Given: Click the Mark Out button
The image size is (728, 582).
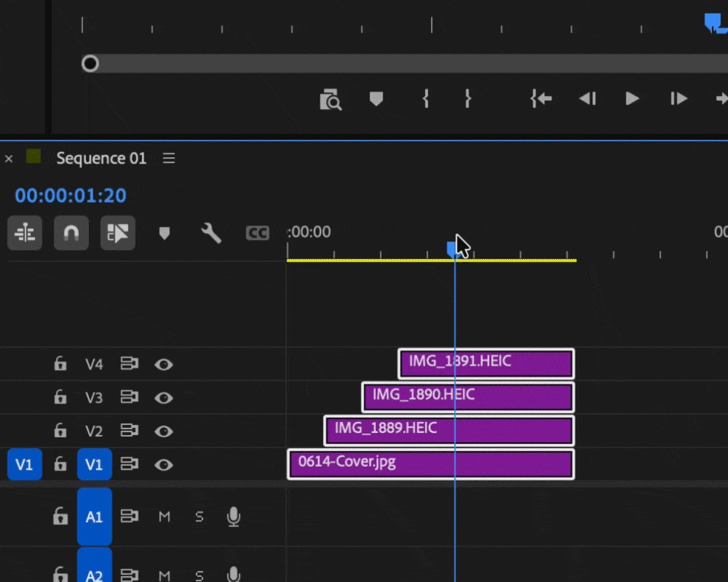Looking at the screenshot, I should pos(468,98).
